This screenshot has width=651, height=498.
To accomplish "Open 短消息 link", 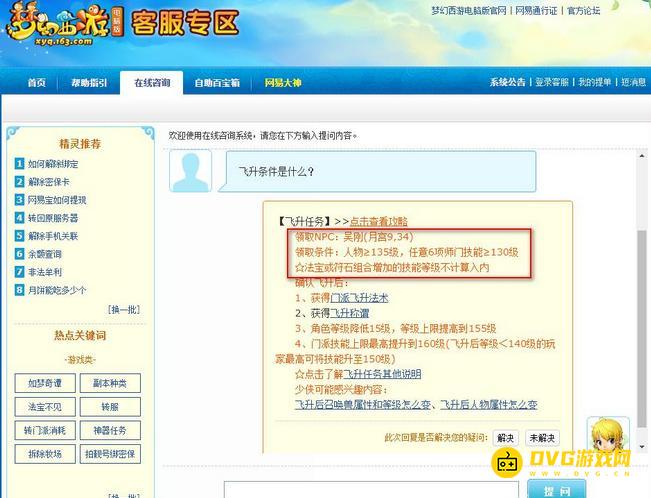I will [634, 82].
